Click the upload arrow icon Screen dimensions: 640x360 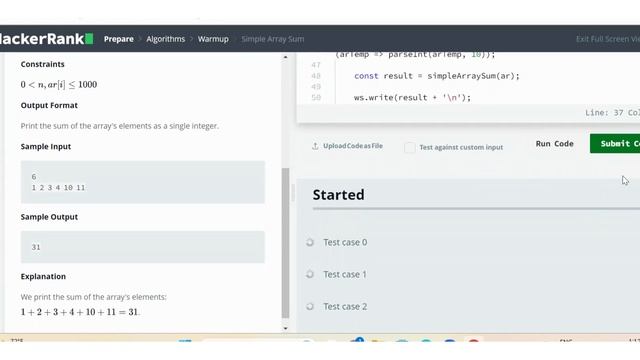point(315,146)
